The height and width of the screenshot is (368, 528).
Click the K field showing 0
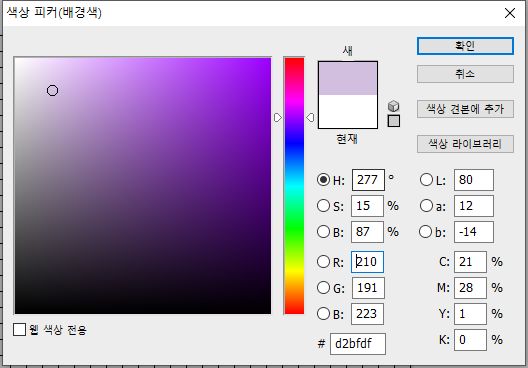pos(470,339)
